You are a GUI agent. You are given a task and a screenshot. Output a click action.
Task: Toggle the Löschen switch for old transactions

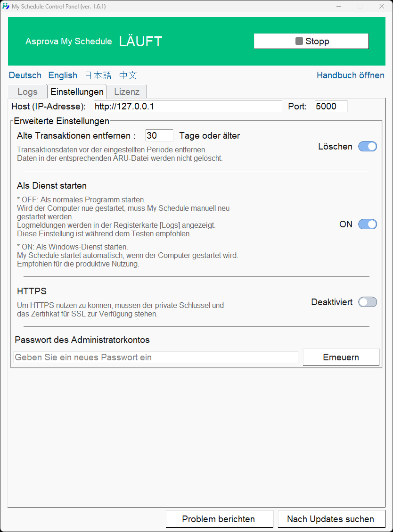point(368,147)
